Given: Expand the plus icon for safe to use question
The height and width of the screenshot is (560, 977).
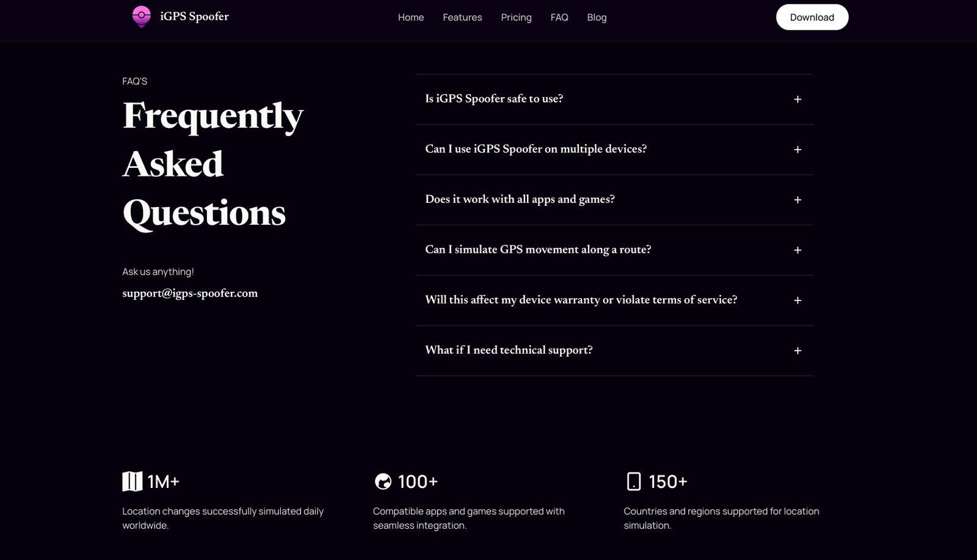Looking at the screenshot, I should (797, 100).
